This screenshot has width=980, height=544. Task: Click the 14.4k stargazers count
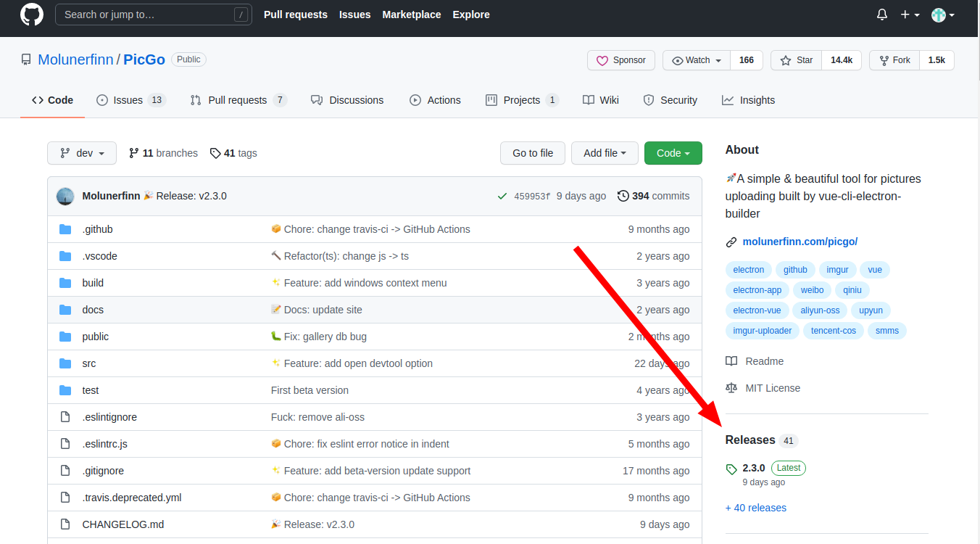(x=842, y=60)
